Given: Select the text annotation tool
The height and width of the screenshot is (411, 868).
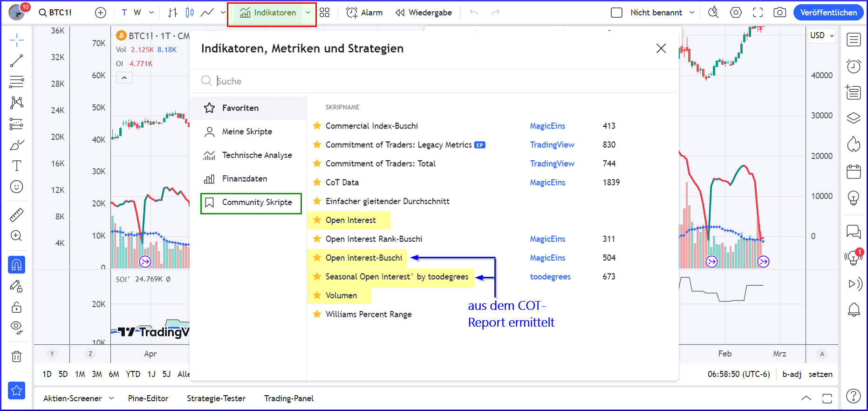Looking at the screenshot, I should tap(17, 166).
